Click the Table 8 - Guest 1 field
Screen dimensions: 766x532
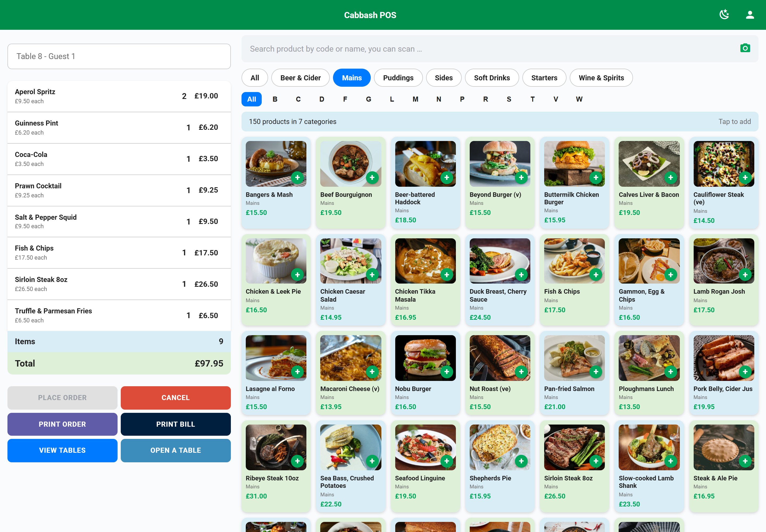[x=119, y=56]
